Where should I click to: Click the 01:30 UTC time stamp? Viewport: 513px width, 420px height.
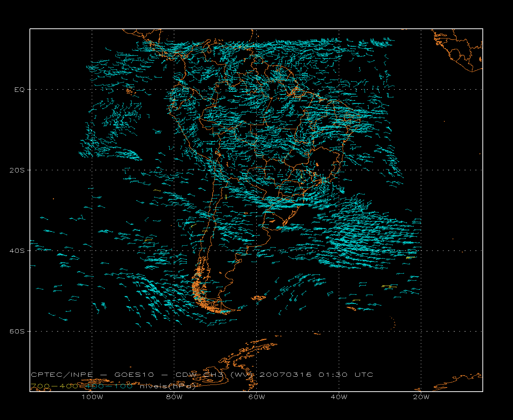[346, 375]
